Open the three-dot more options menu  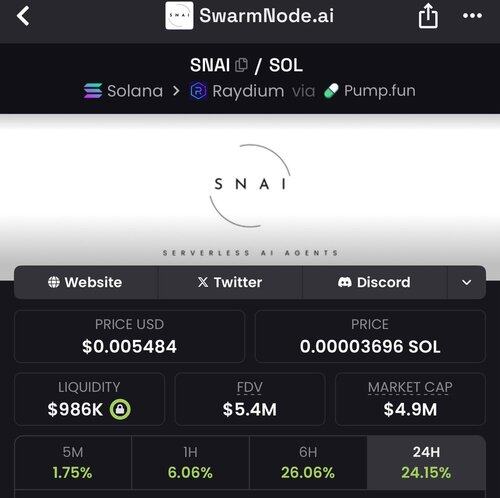pos(472,15)
